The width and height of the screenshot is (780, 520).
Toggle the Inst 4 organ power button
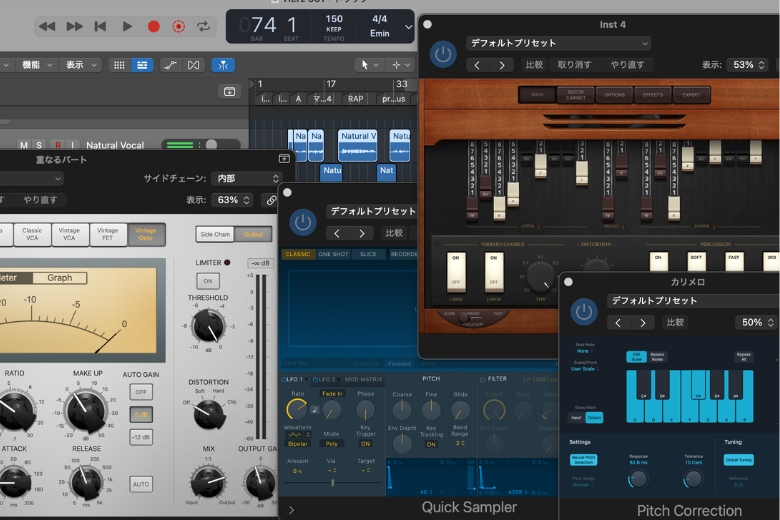tap(443, 54)
